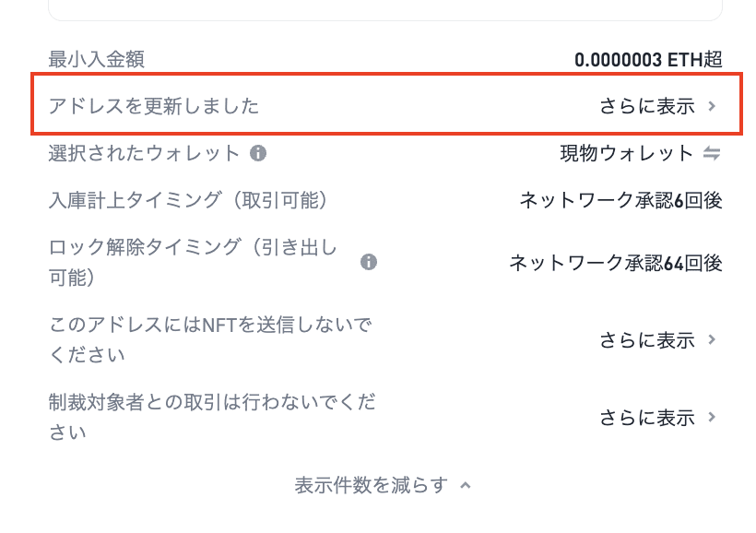
Task: Click the up caret beside 表示件数を減らす
Action: [466, 485]
